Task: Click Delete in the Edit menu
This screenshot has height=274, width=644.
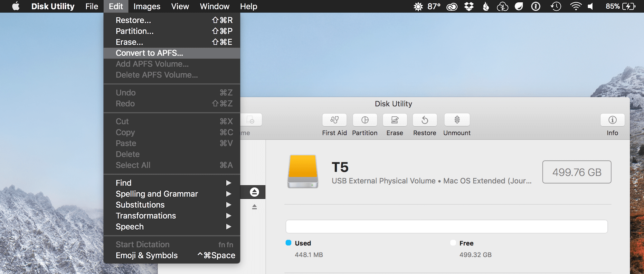Action: [x=172, y=154]
